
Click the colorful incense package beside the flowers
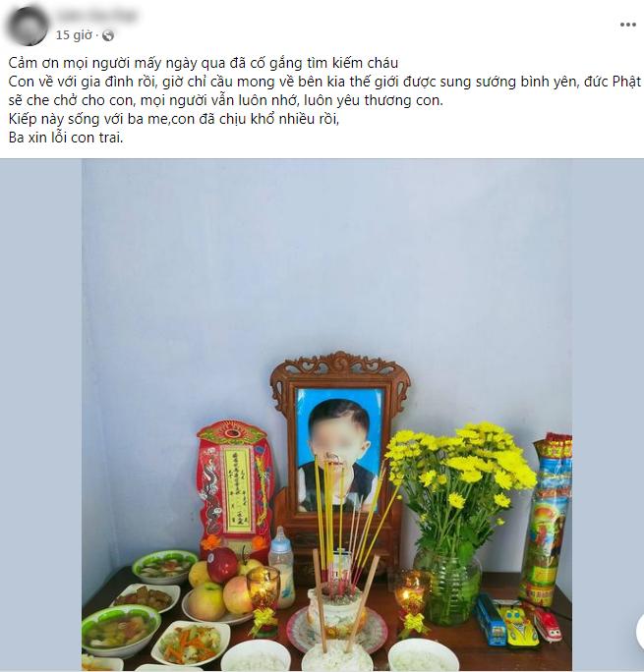pyautogui.click(x=546, y=519)
